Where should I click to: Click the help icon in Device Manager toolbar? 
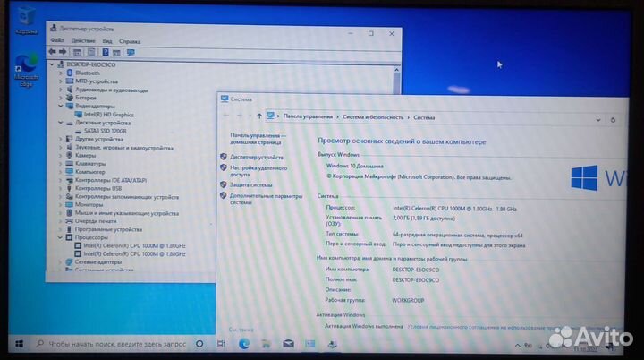click(106, 52)
